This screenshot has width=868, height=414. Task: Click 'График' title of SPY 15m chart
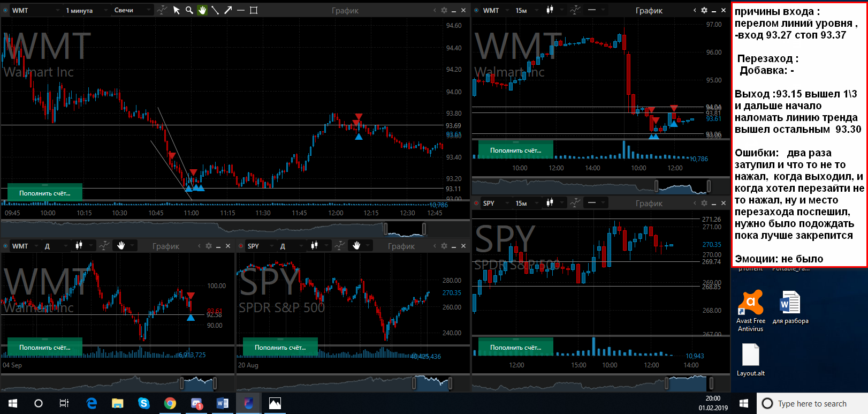[649, 204]
